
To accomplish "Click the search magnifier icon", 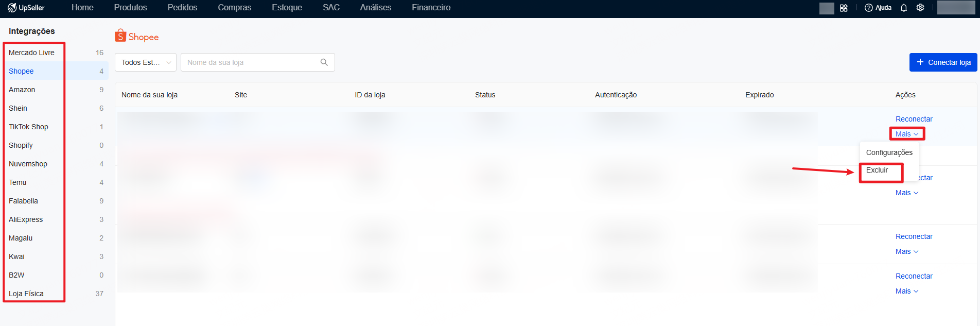I will click(x=324, y=62).
